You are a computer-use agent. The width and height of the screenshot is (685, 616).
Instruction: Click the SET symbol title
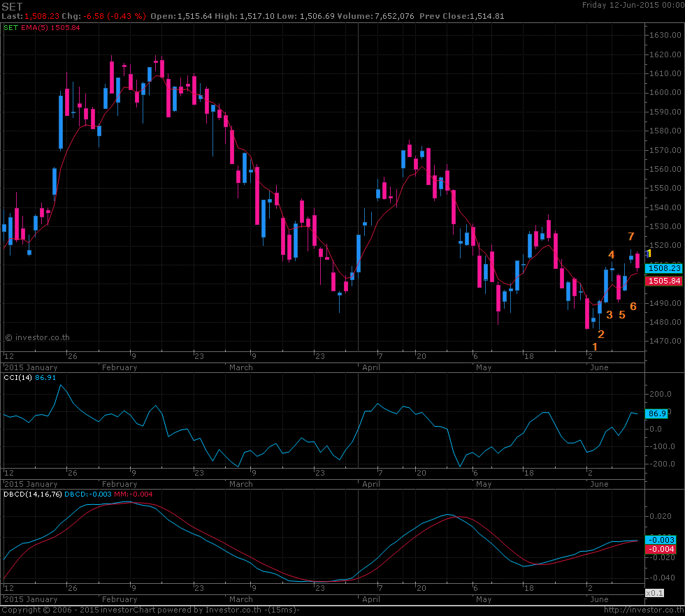pos(13,6)
